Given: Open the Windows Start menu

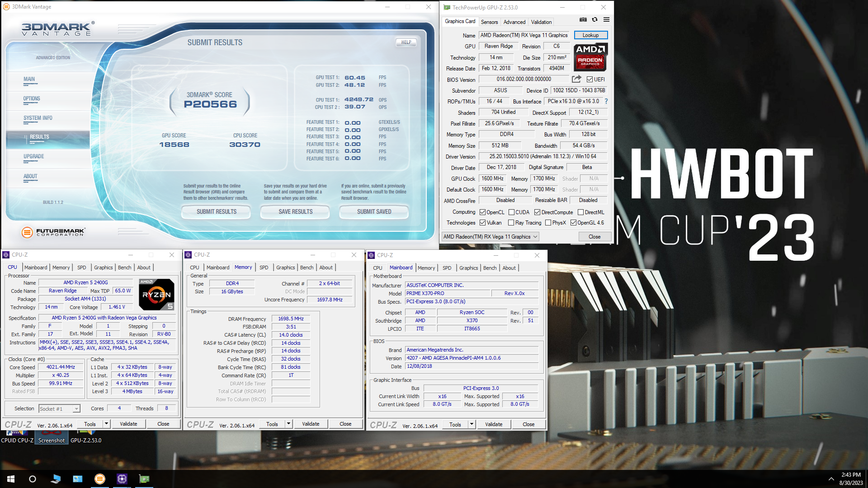Looking at the screenshot, I should coord(11,479).
